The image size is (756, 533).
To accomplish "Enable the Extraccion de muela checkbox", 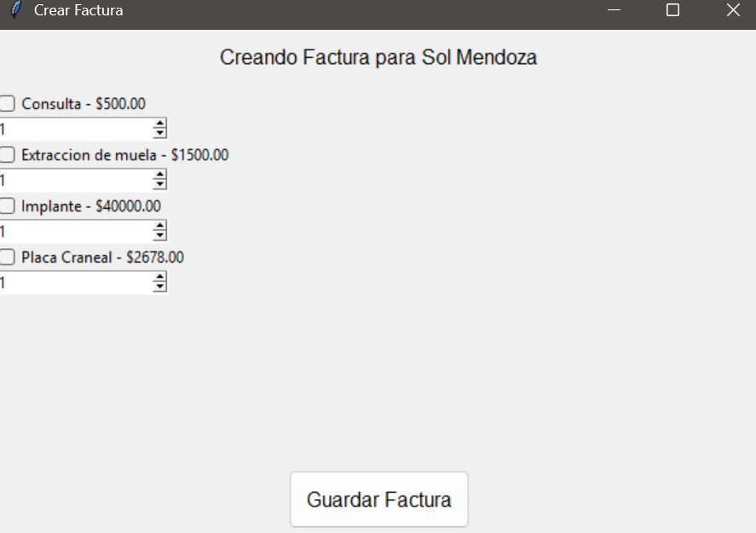I will pos(7,155).
